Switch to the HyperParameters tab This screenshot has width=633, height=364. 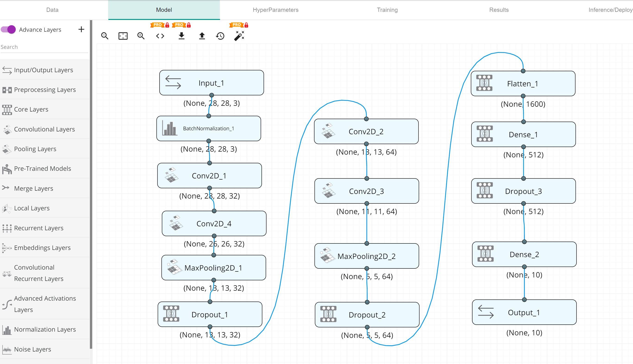[275, 10]
